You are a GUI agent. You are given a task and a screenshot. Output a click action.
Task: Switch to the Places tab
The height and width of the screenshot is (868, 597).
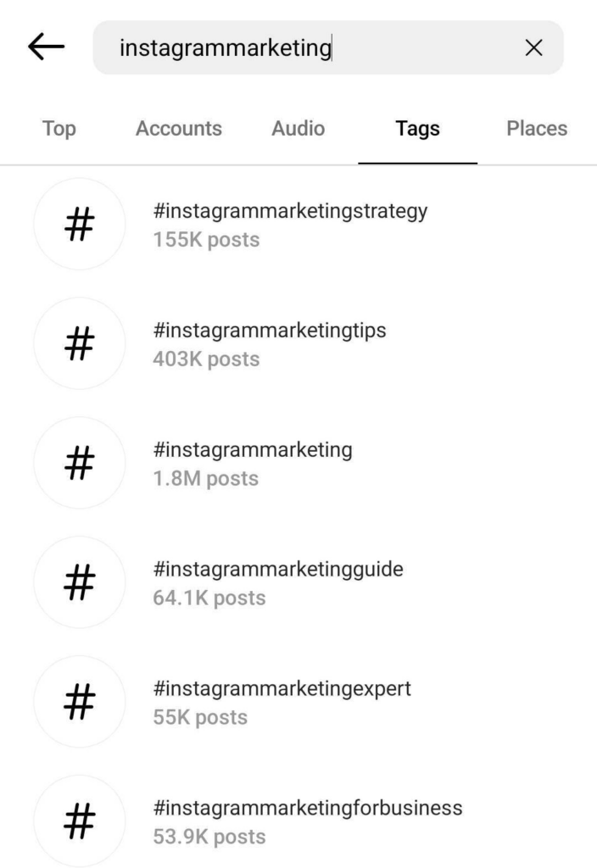(x=537, y=128)
